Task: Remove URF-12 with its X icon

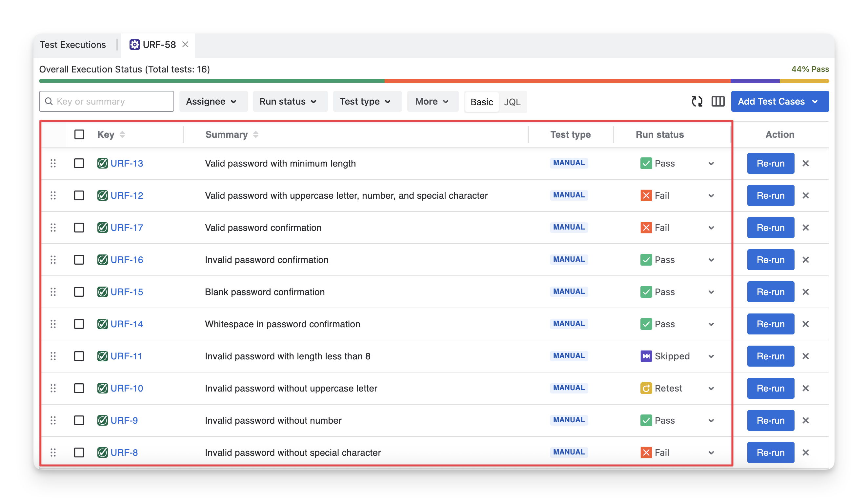Action: click(805, 196)
